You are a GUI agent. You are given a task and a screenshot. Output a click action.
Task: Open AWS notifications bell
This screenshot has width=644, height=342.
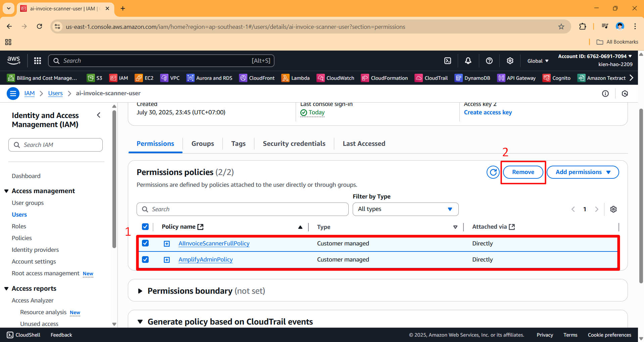click(468, 61)
